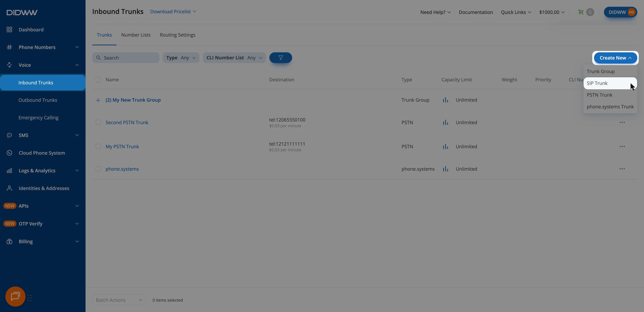The image size is (644, 312).
Task: Choose Trunk Group from Create New menu
Action: click(x=610, y=71)
